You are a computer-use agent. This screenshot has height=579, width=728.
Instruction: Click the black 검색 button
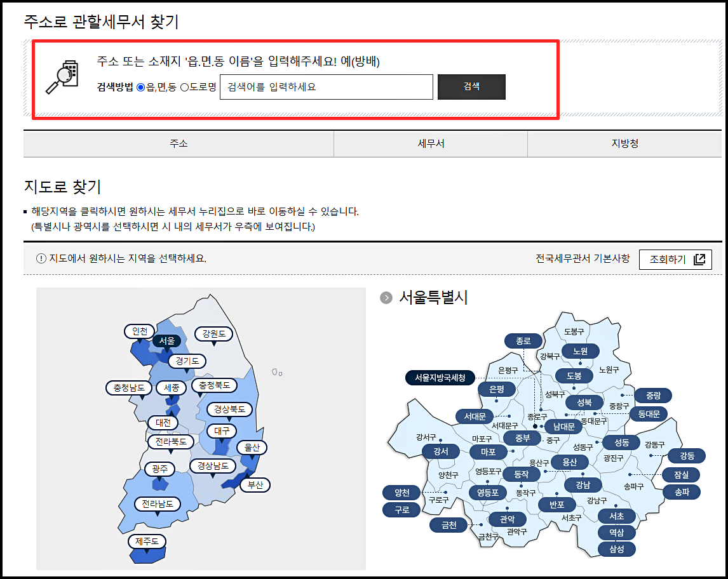pos(472,87)
